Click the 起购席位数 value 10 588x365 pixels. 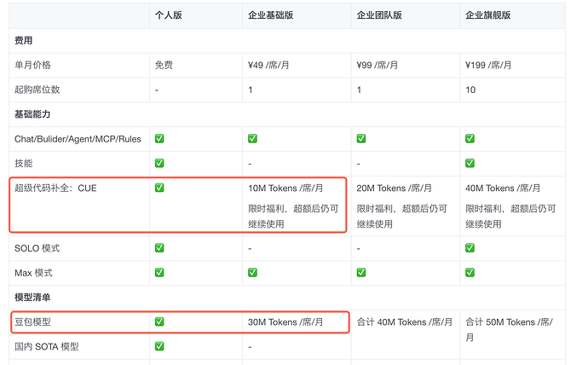tap(470, 90)
